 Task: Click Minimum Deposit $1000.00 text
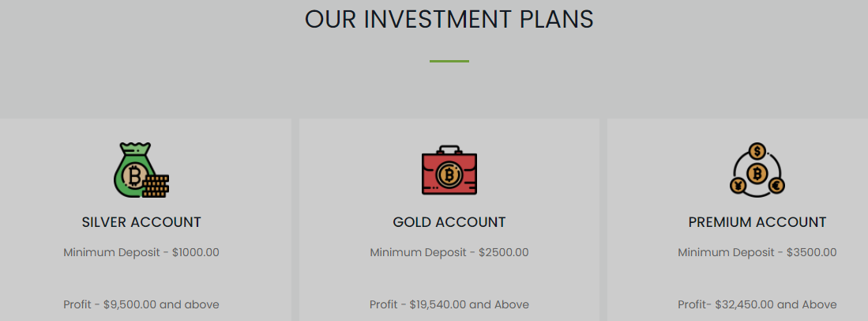coord(141,253)
